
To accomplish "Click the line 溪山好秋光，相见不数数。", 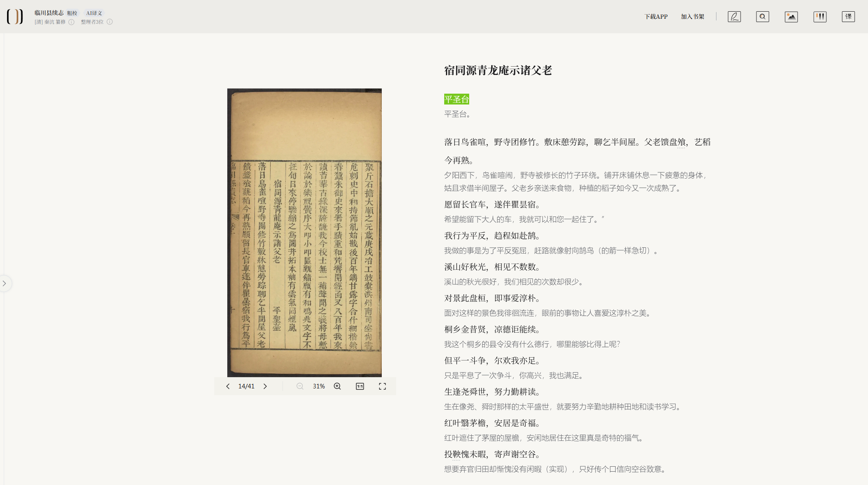I will (494, 267).
